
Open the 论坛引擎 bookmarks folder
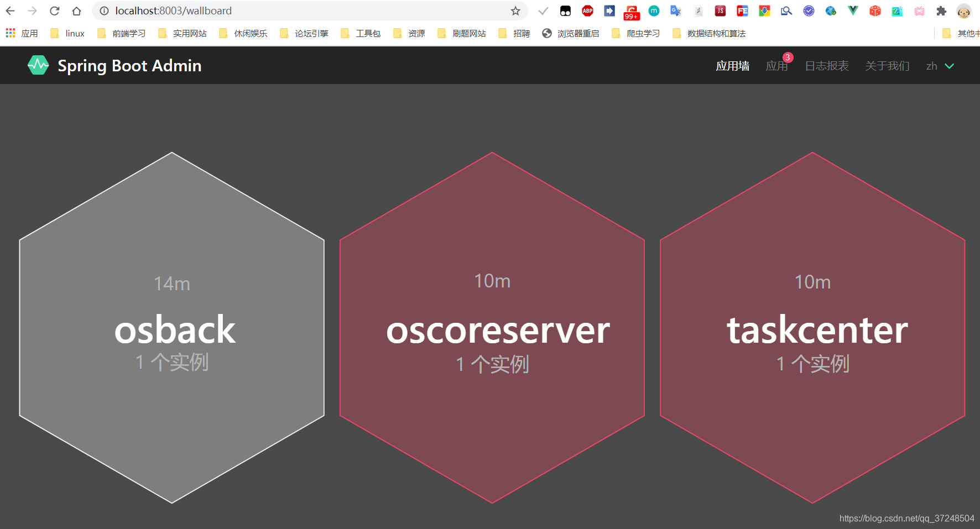click(304, 33)
